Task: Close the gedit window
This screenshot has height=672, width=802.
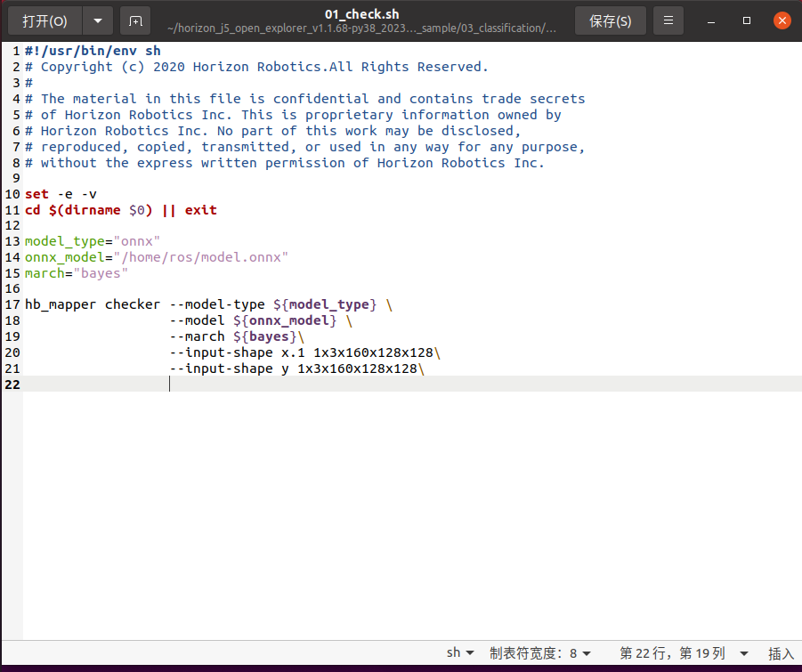Action: click(x=782, y=21)
